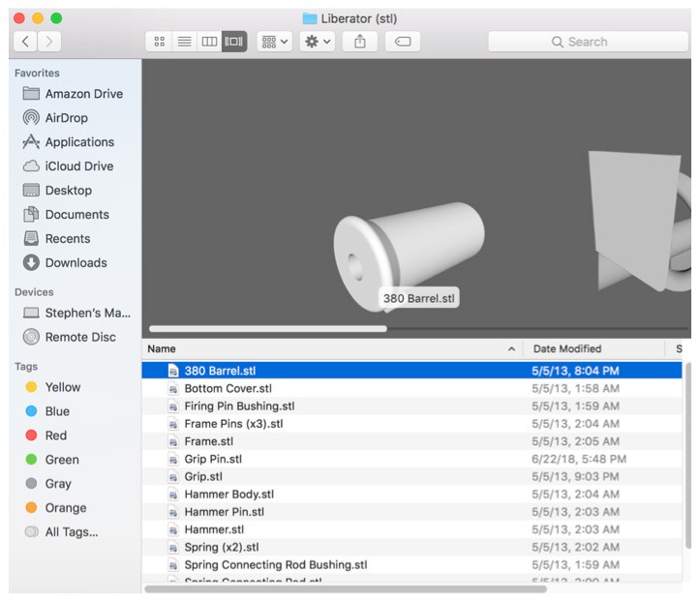Switch to list view
700x602 pixels.
pyautogui.click(x=184, y=42)
